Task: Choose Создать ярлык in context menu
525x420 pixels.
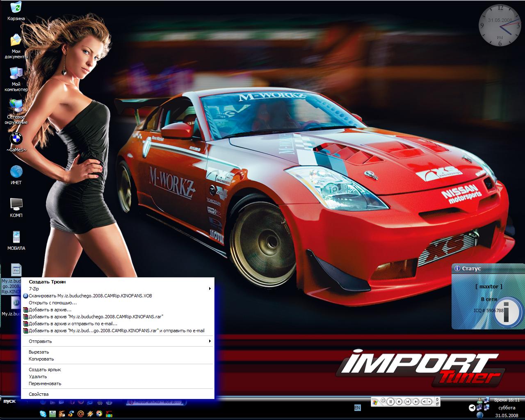Action: [118, 370]
